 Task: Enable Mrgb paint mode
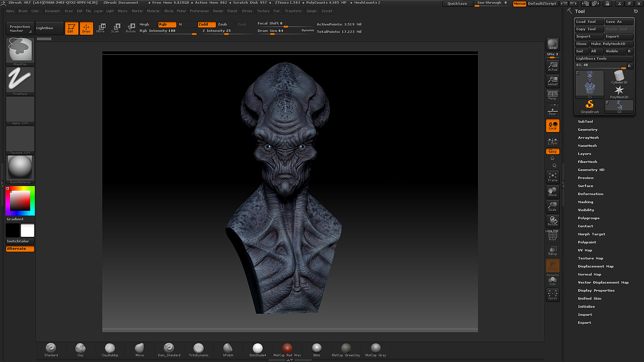point(144,24)
